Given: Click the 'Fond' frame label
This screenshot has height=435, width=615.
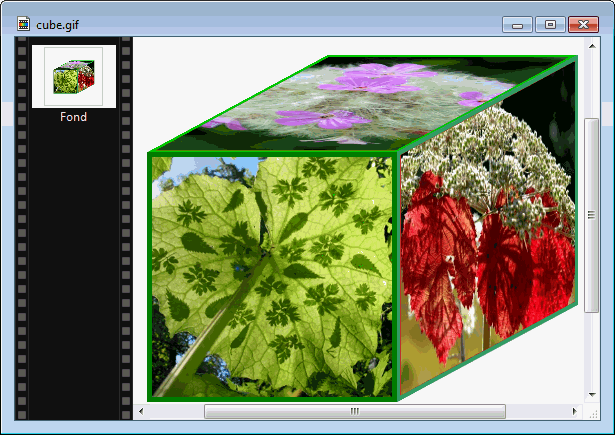Looking at the screenshot, I should pyautogui.click(x=73, y=117).
